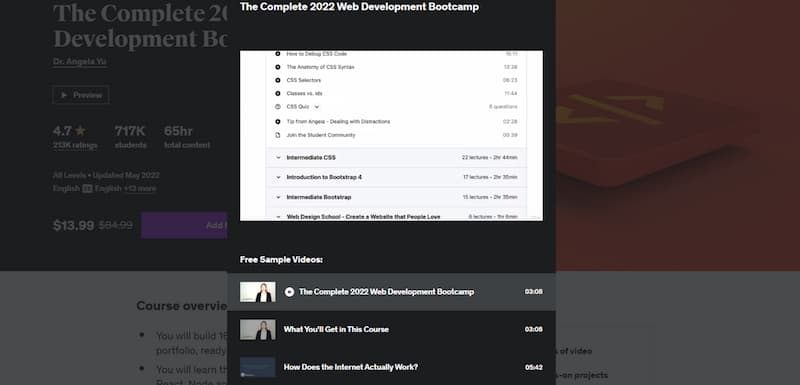This screenshot has width=800, height=385.
Task: Expand the CSS Quiz chevron
Action: pyautogui.click(x=316, y=107)
